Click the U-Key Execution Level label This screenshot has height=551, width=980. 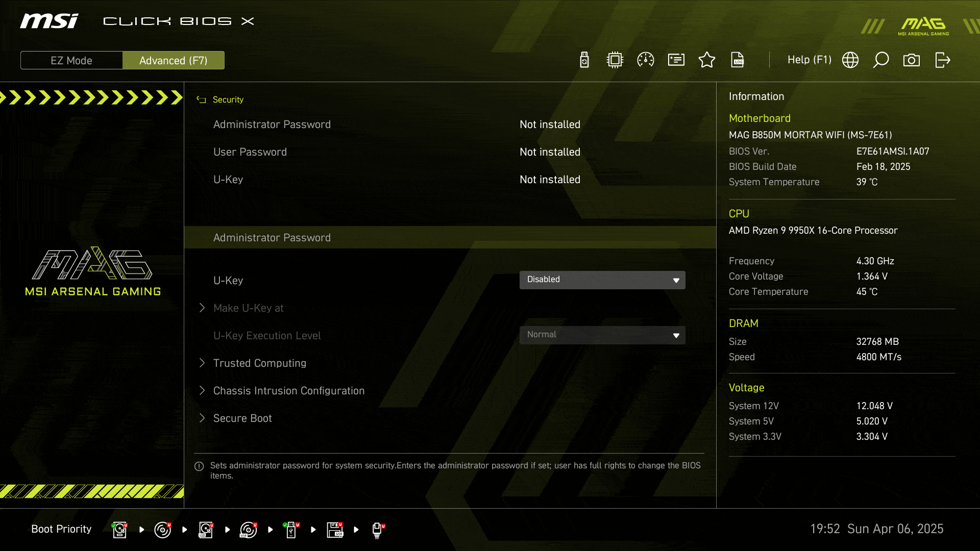(267, 336)
